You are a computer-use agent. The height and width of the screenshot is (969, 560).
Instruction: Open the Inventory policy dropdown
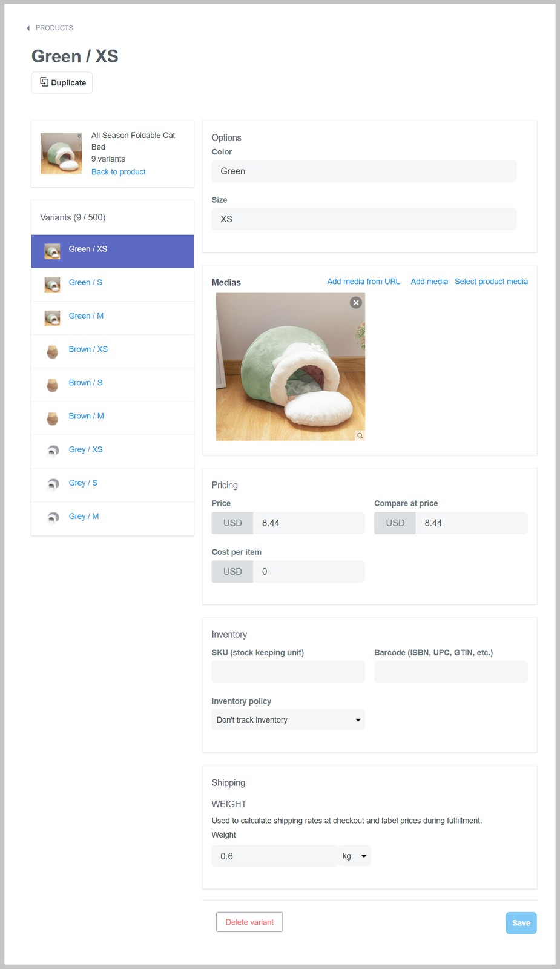288,720
